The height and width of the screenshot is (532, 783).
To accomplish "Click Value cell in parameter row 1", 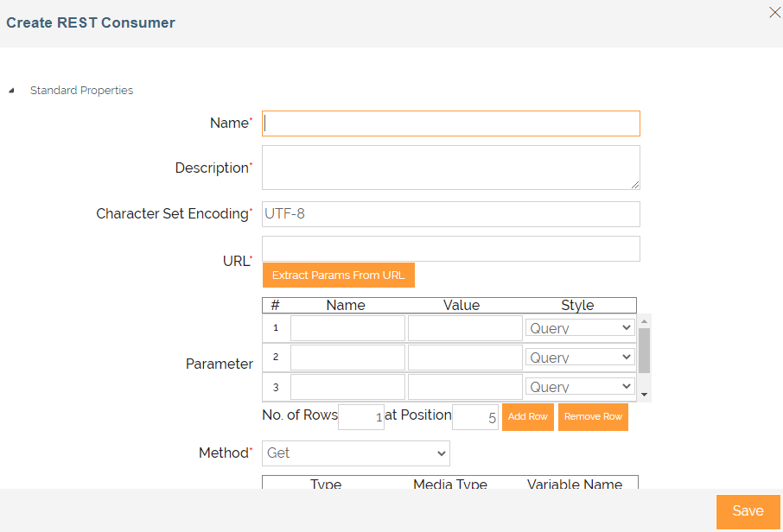I will tap(465, 328).
